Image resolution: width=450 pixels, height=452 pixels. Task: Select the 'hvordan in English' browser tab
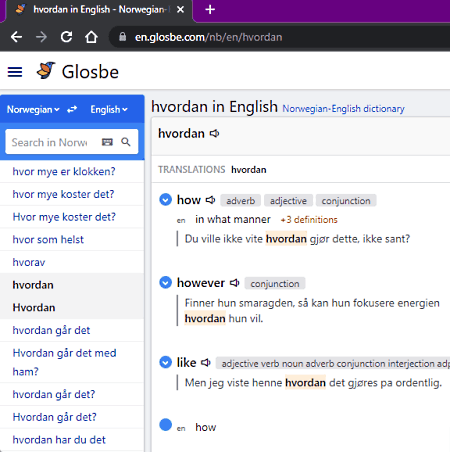pos(97,10)
